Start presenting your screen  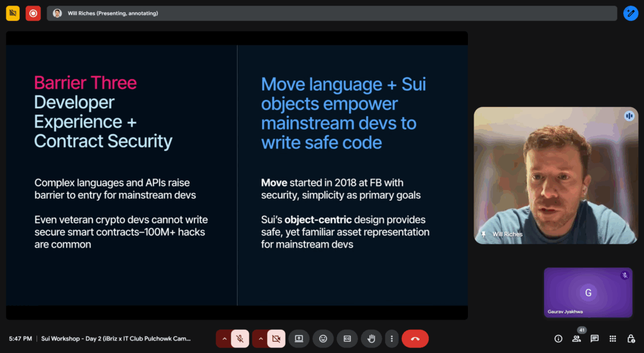click(299, 339)
